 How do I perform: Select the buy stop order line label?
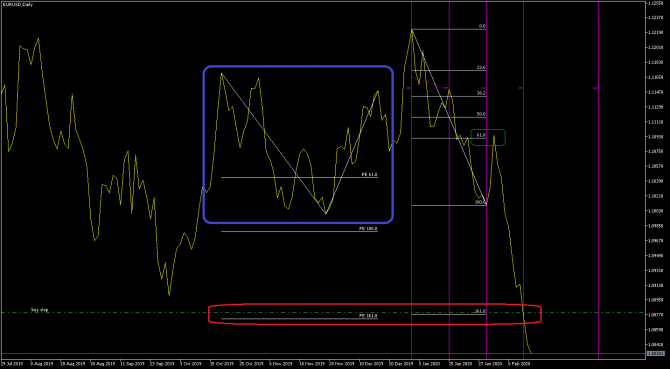[x=39, y=310]
